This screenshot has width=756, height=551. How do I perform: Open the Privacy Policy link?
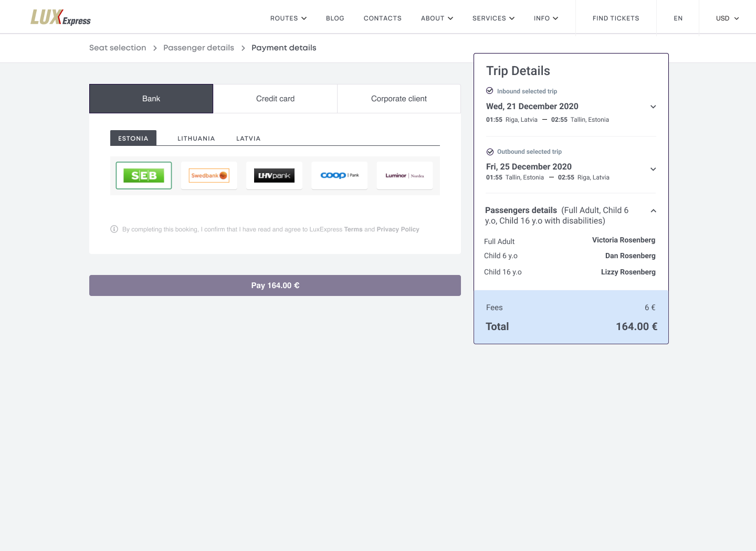(x=398, y=229)
